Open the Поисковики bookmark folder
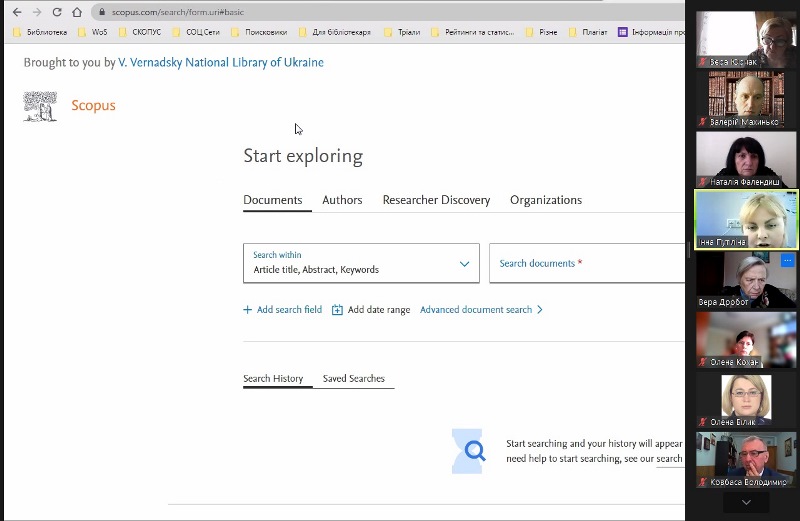Image resolution: width=800 pixels, height=521 pixels. [259, 32]
